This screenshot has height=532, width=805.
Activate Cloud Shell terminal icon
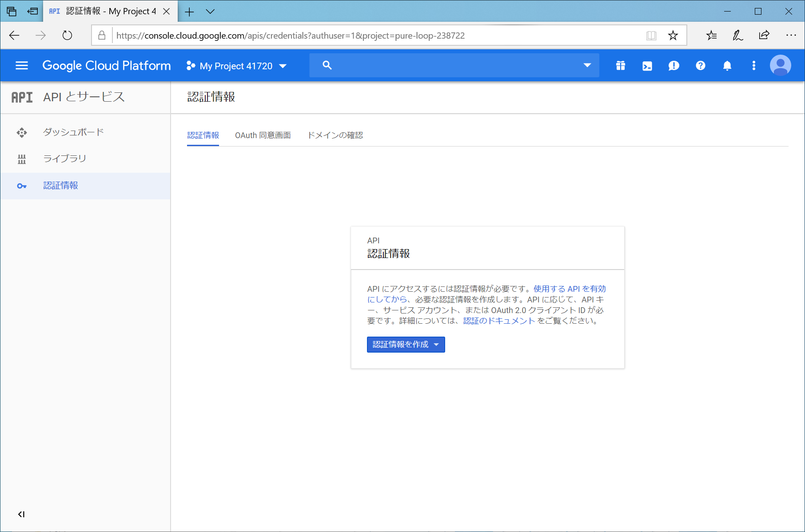click(647, 66)
